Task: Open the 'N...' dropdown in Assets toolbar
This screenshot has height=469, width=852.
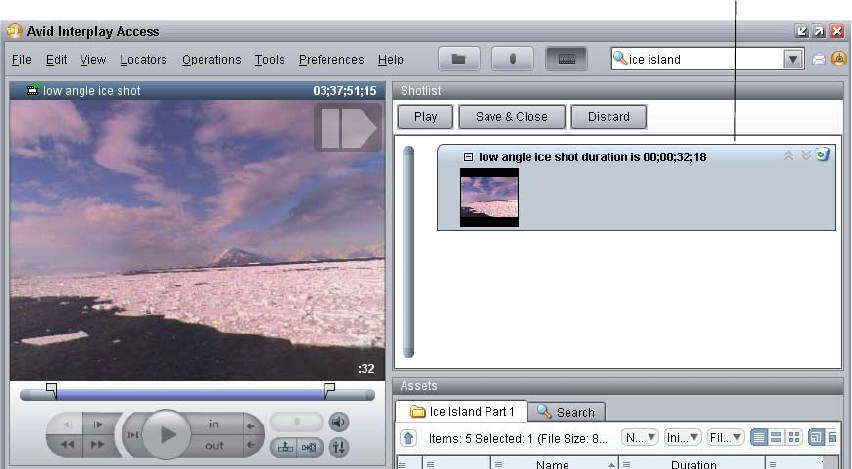Action: [640, 437]
